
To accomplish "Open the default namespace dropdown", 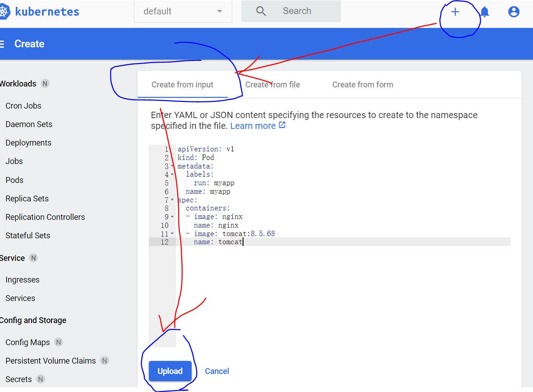I will 183,11.
